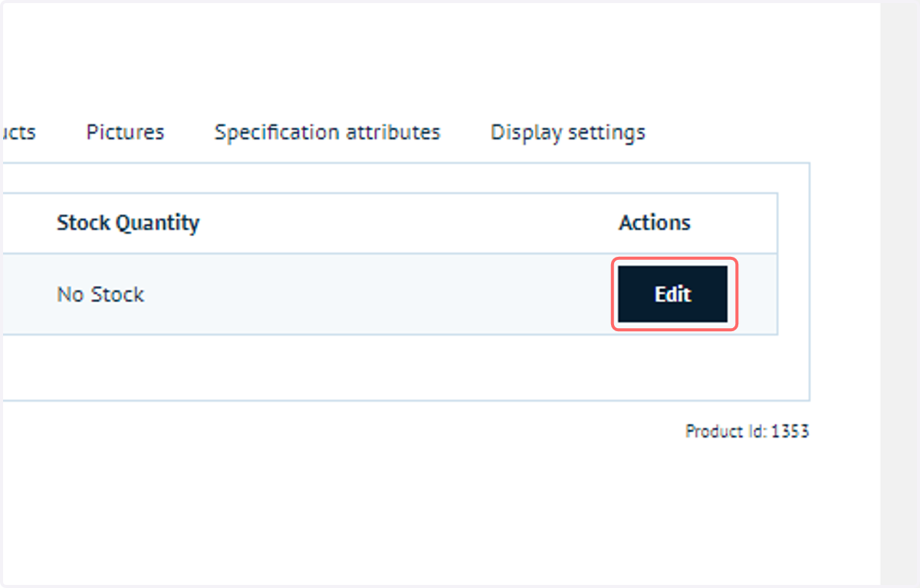Select the Display settings tab
This screenshot has height=588, width=920.
(568, 133)
